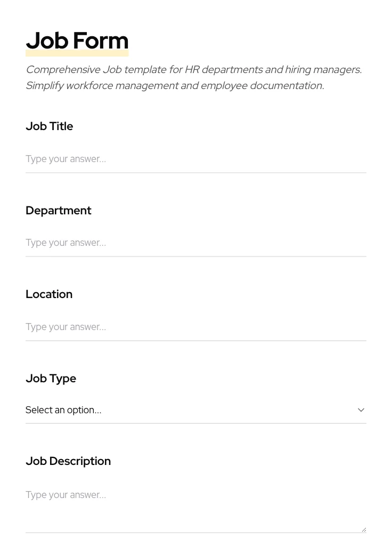Screen dimensions: 392x546
Task: Click the yellow highlight under Job Form
Action: tap(77, 53)
